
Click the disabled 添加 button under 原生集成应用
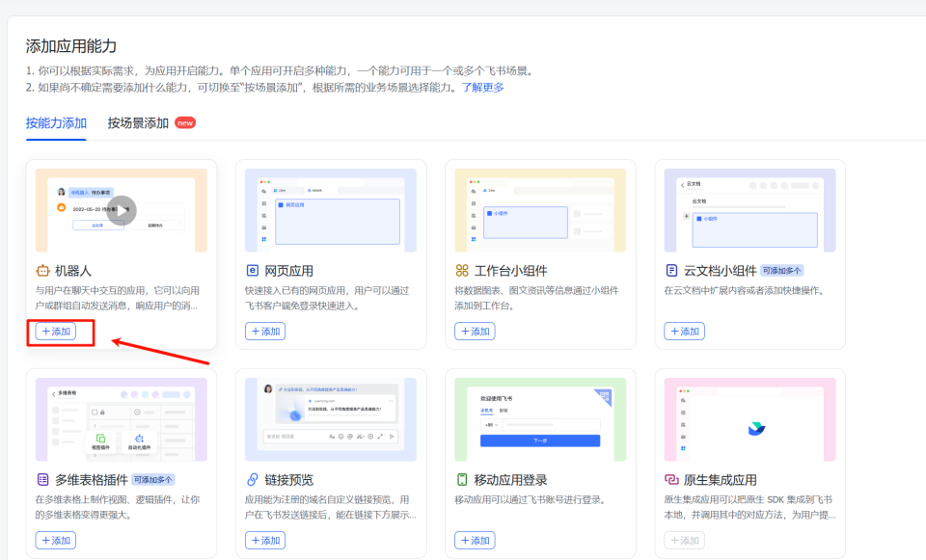[685, 540]
